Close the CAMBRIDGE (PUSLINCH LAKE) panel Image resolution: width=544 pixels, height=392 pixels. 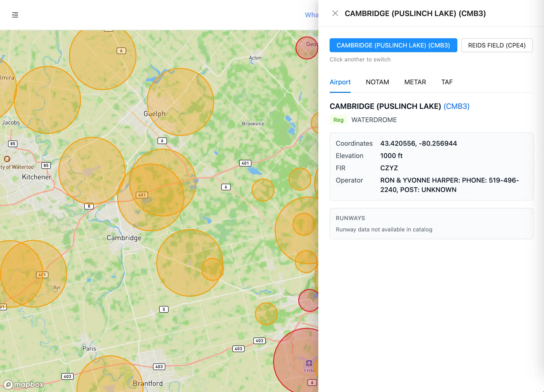[335, 13]
